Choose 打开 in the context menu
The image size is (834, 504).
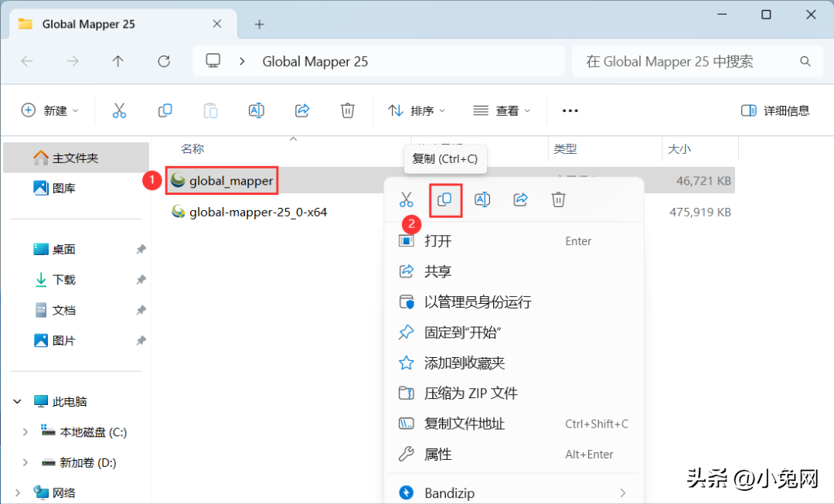[514, 241]
